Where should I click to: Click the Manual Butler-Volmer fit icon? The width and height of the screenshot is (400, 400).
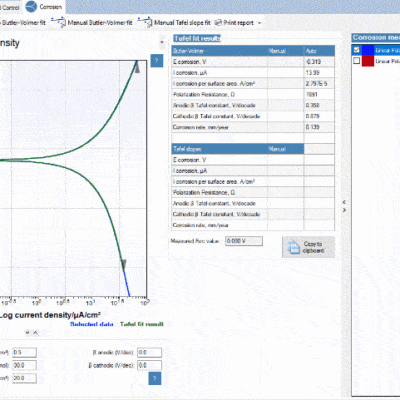pos(58,23)
